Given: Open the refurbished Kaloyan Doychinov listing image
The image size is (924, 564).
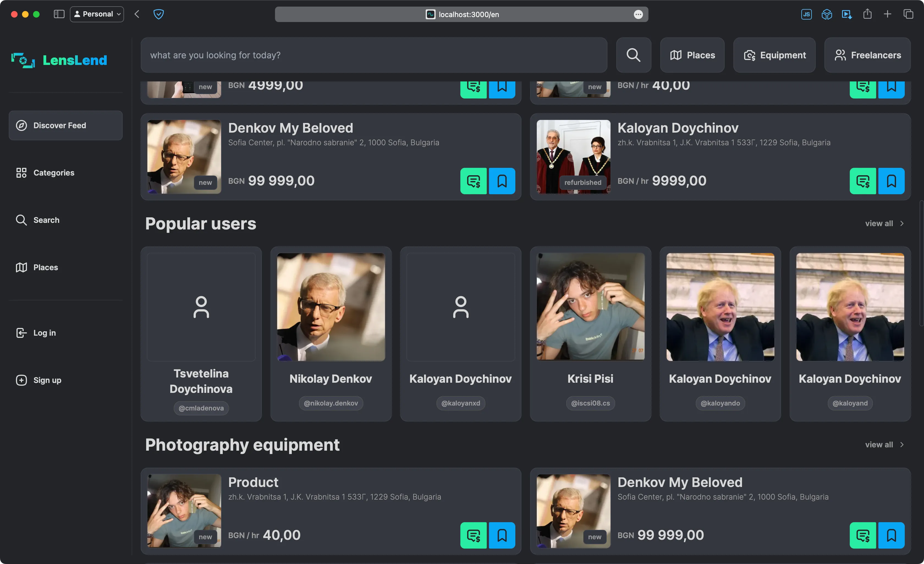Looking at the screenshot, I should point(573,157).
